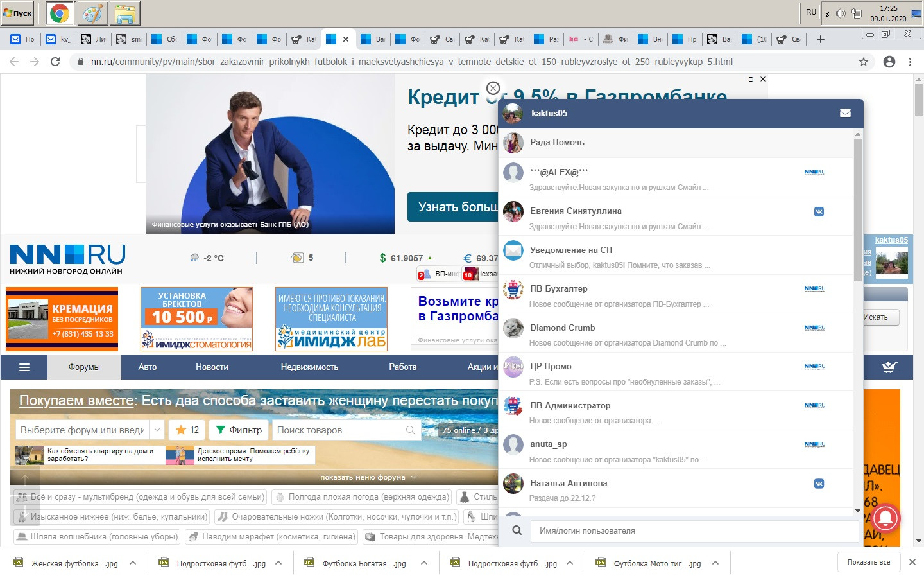Viewport: 924px width, 578px height.
Task: Open file explorer from the taskbar
Action: 125,13
